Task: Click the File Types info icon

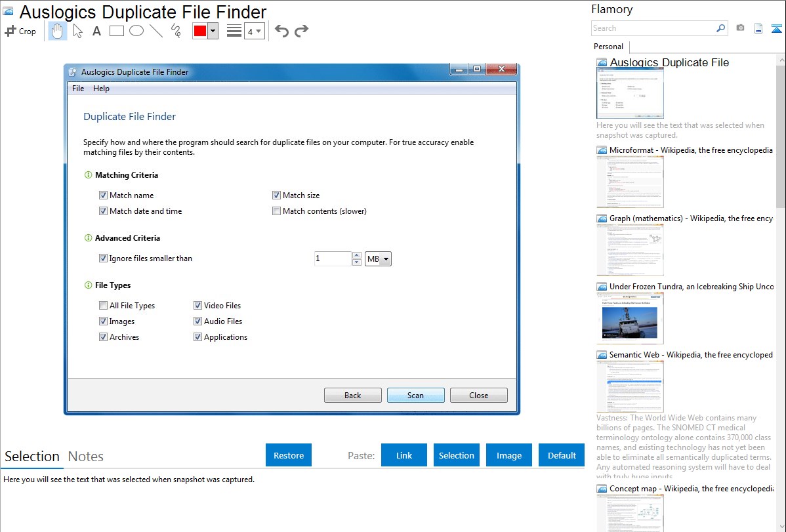Action: tap(88, 285)
